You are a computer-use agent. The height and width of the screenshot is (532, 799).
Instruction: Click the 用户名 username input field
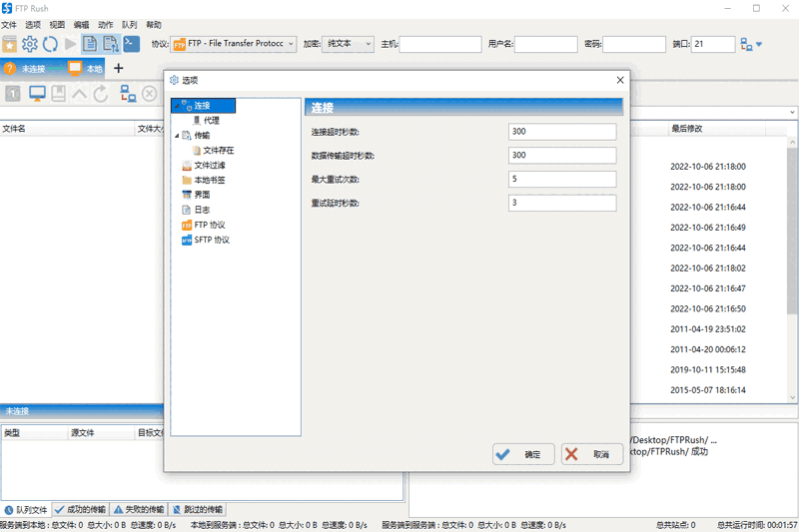coord(545,44)
